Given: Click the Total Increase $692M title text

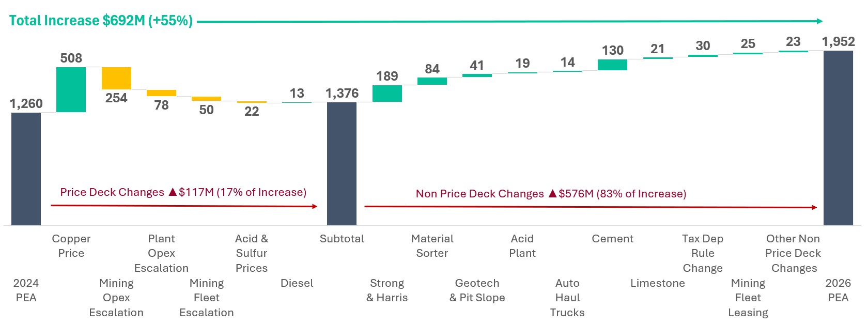Looking at the screenshot, I should click(101, 21).
